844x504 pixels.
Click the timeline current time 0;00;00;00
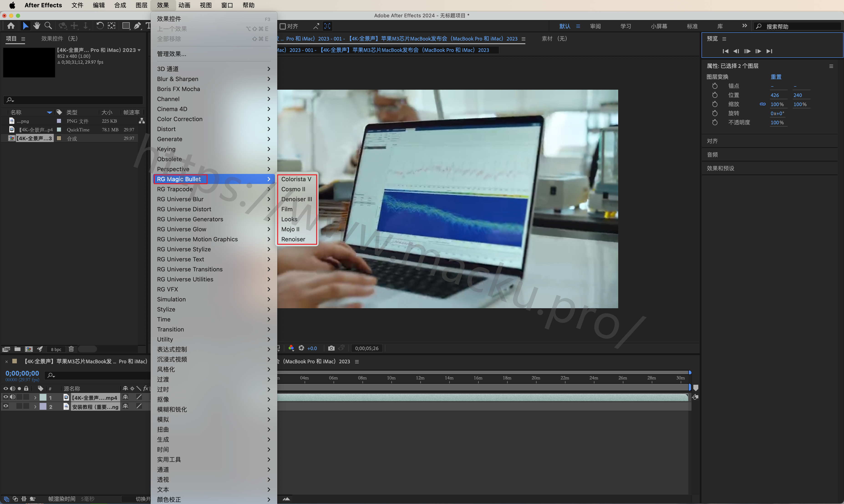(22, 373)
